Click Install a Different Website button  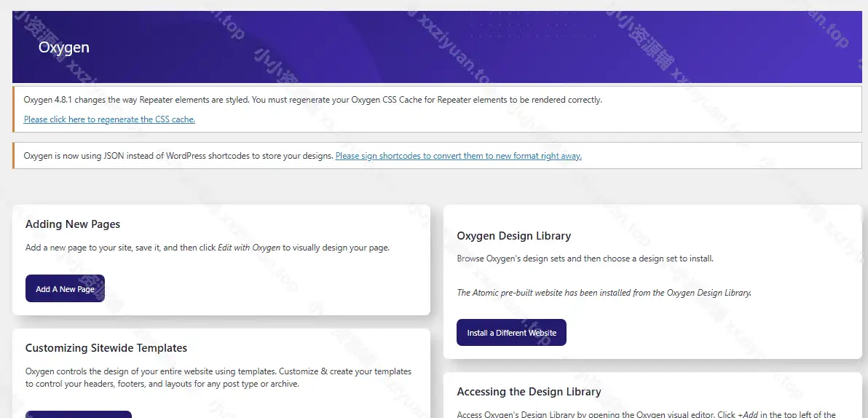coord(511,333)
